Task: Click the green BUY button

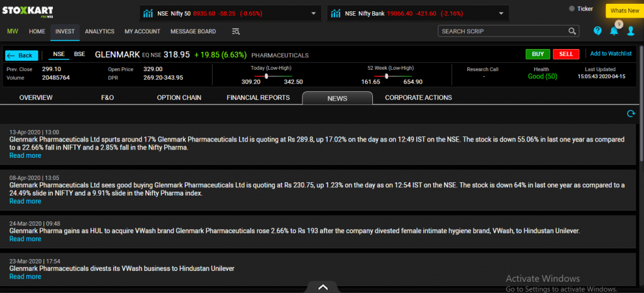Action: [538, 53]
